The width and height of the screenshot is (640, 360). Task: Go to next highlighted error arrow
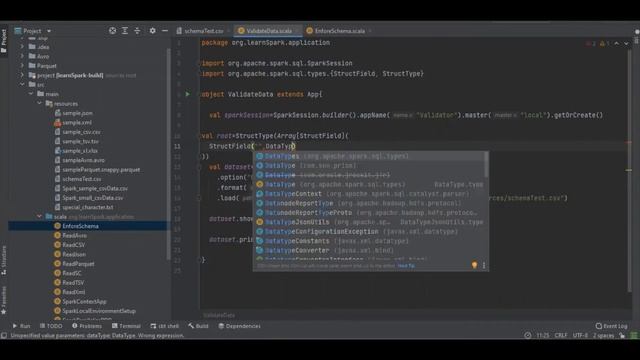[626, 43]
